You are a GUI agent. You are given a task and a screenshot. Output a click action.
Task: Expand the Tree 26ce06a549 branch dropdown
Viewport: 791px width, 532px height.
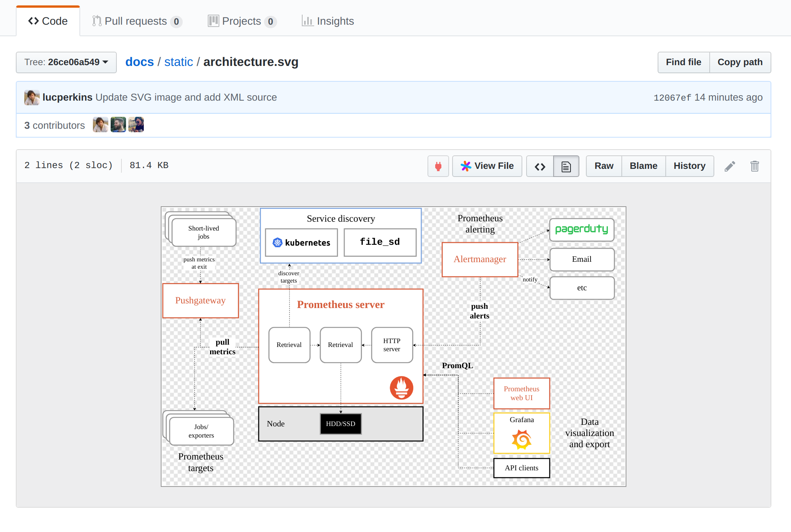tap(66, 62)
